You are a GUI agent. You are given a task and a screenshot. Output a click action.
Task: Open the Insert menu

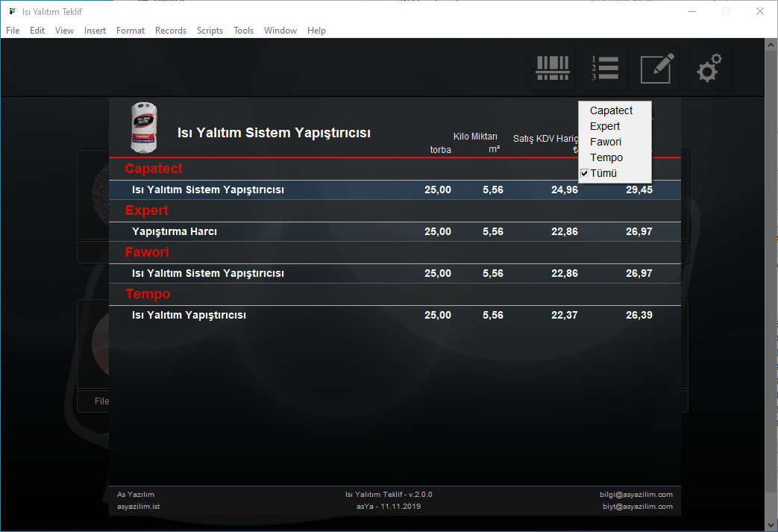(x=95, y=31)
